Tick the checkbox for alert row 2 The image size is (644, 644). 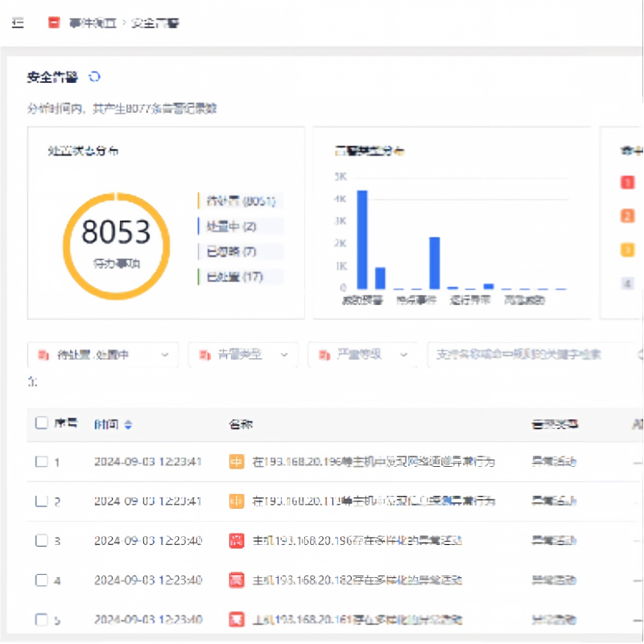click(42, 501)
